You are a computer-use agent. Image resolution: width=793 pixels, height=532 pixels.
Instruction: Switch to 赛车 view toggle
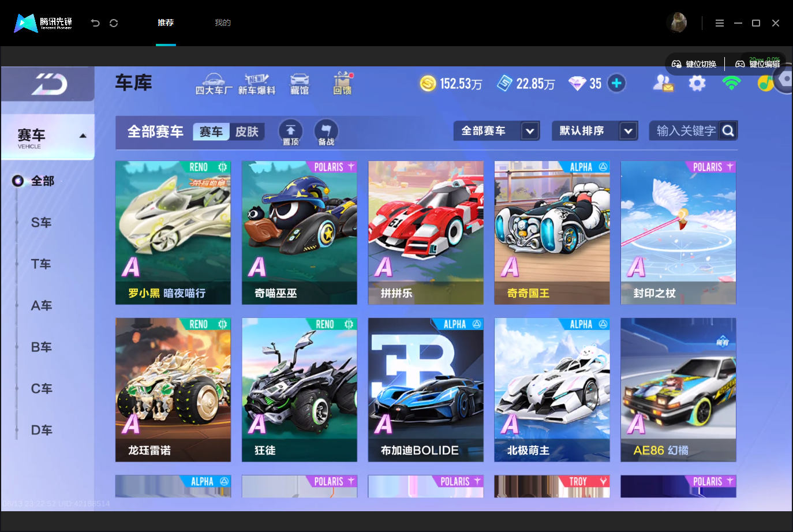(x=211, y=132)
